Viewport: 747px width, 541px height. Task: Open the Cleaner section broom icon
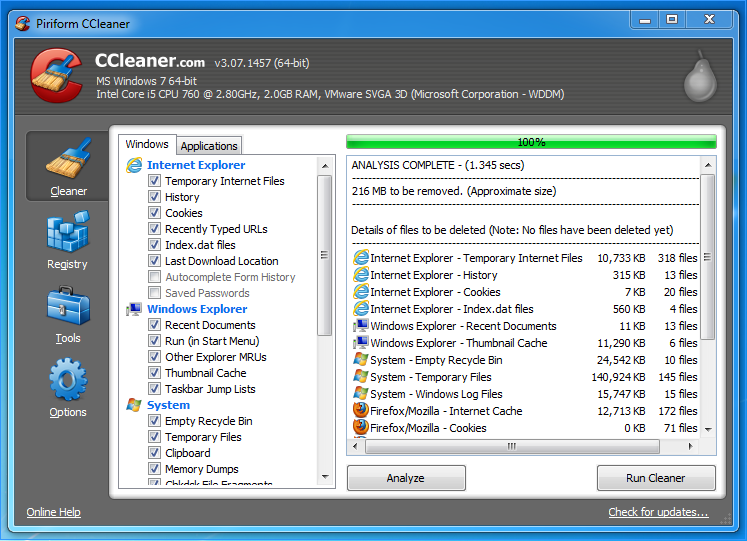(x=68, y=158)
